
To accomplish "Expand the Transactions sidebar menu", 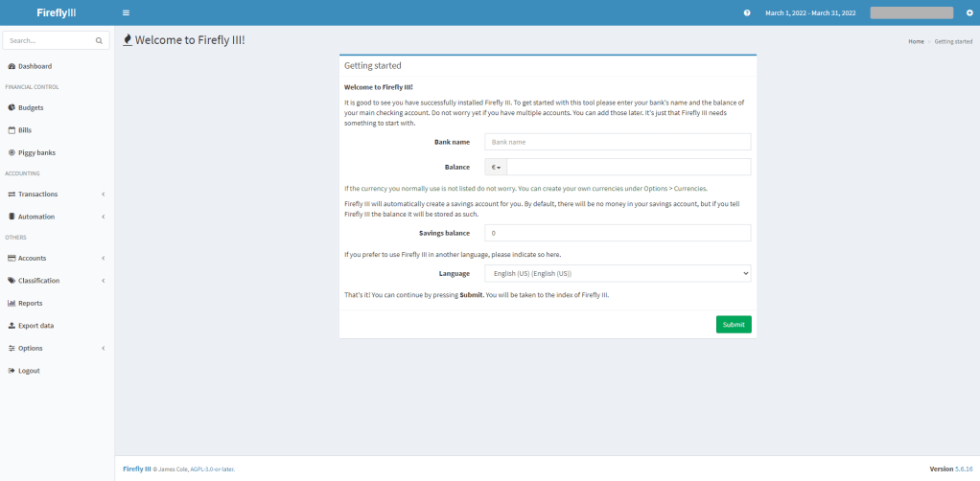I will coord(38,195).
